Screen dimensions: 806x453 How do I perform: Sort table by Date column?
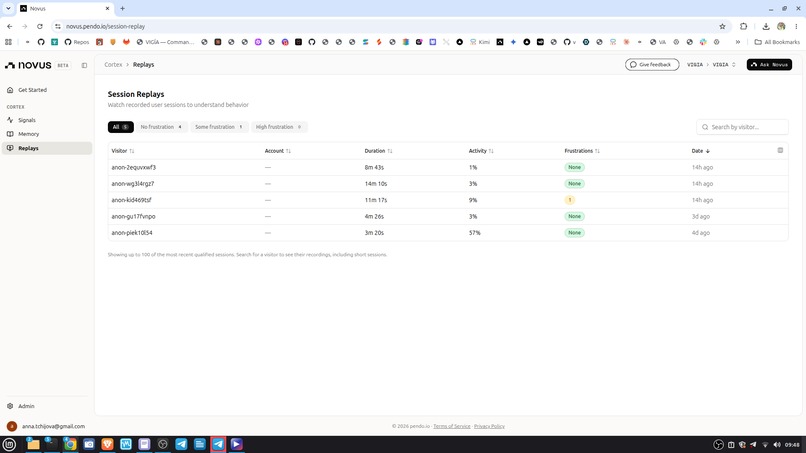701,151
